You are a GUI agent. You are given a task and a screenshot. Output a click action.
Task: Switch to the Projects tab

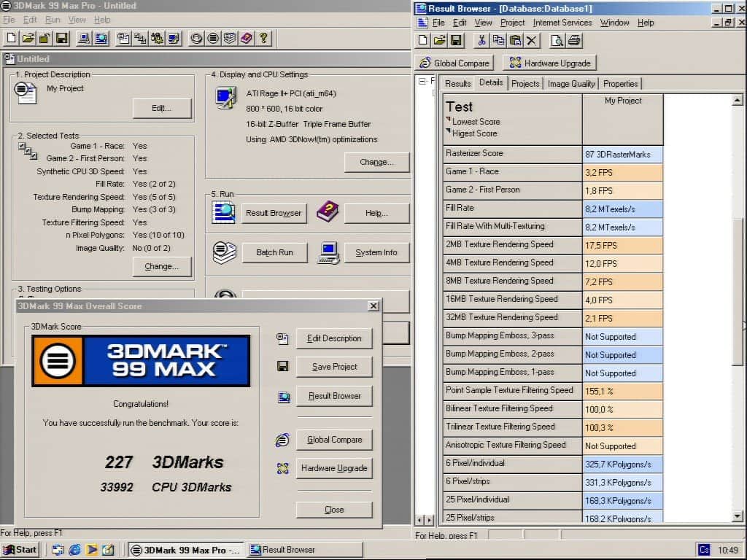point(525,84)
